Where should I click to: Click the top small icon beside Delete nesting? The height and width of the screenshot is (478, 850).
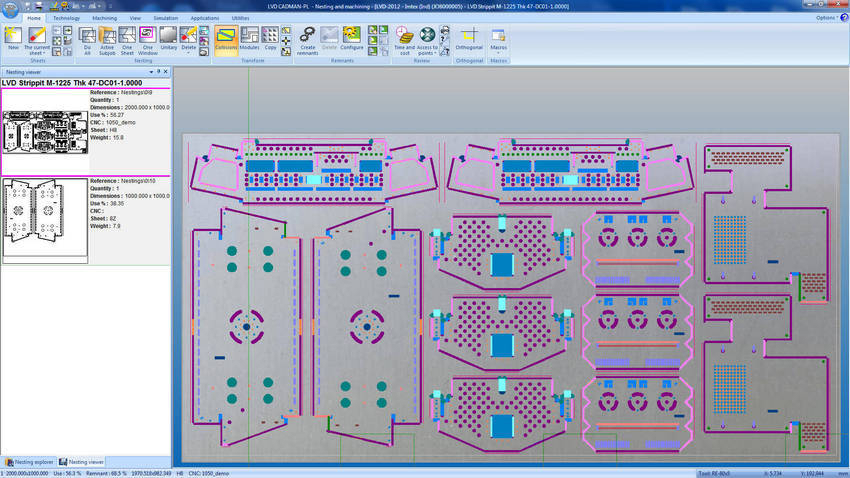coord(204,31)
